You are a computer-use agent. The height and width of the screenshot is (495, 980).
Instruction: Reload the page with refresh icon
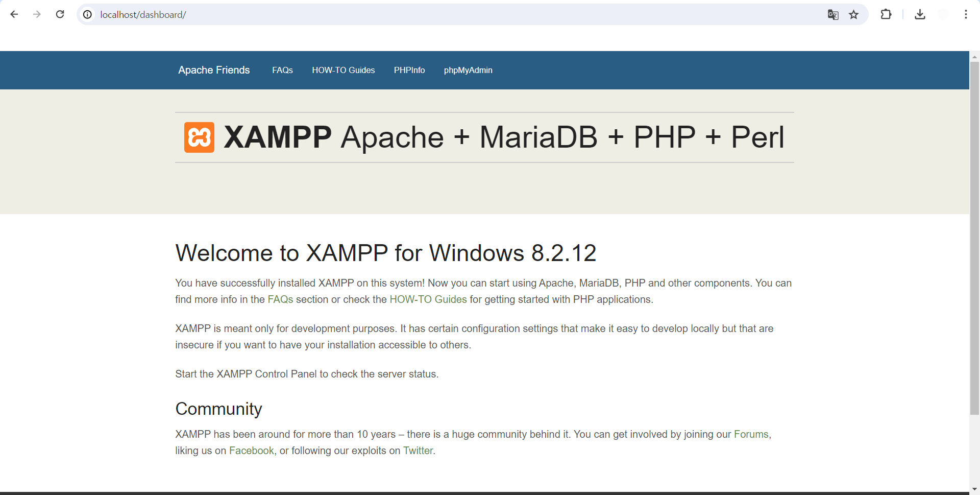(x=60, y=14)
